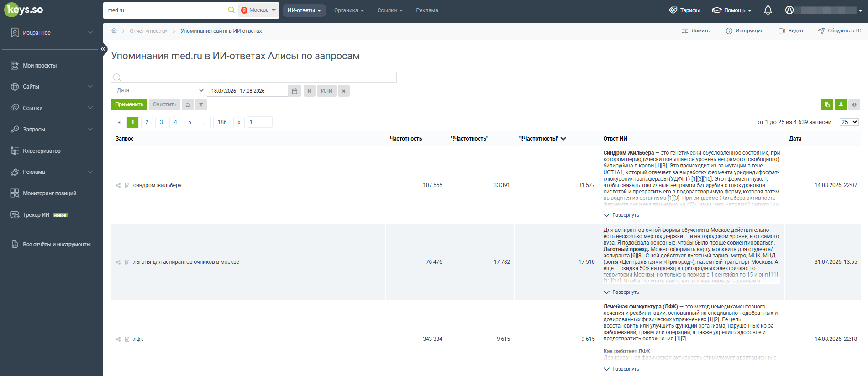
Task: Open the ИИ-ответы dropdown menu
Action: (304, 10)
